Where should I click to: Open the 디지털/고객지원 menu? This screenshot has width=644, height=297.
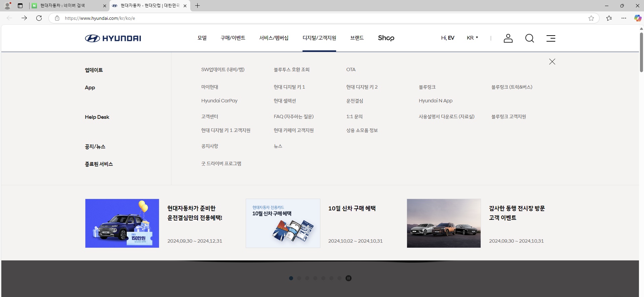(319, 38)
